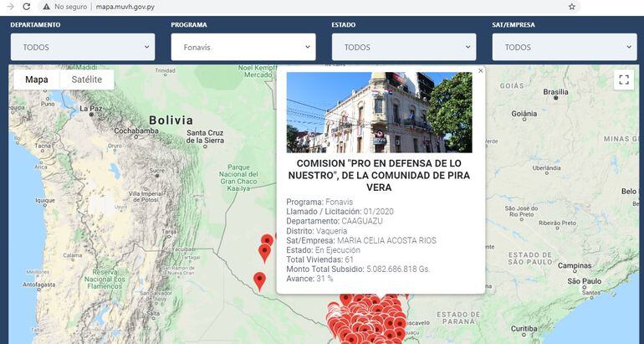This screenshot has width=644, height=344.
Task: Click the upper red marker in the Chaco
Action: coord(267,242)
